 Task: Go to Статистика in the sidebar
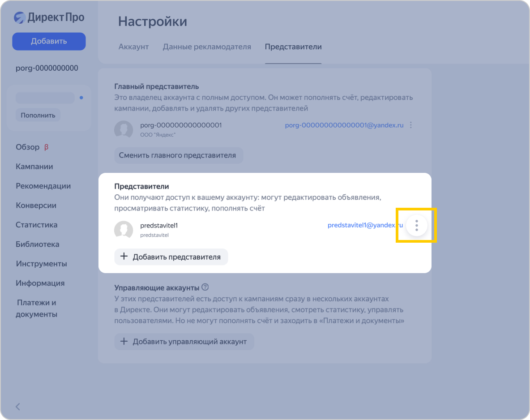pos(37,225)
